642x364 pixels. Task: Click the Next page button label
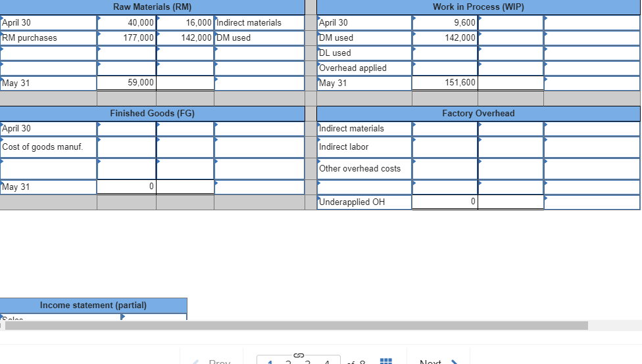click(x=430, y=362)
